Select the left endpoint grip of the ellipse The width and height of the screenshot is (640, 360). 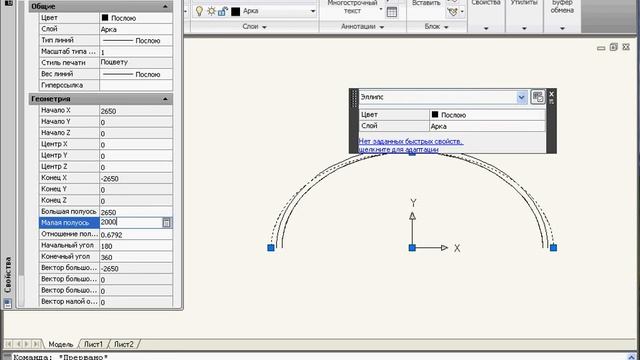pos(271,248)
